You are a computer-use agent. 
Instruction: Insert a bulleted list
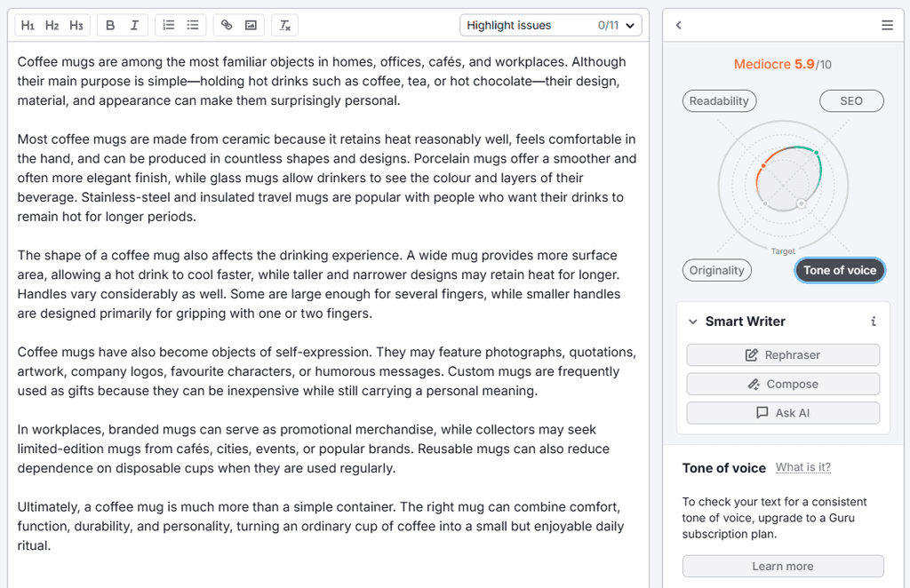tap(193, 26)
